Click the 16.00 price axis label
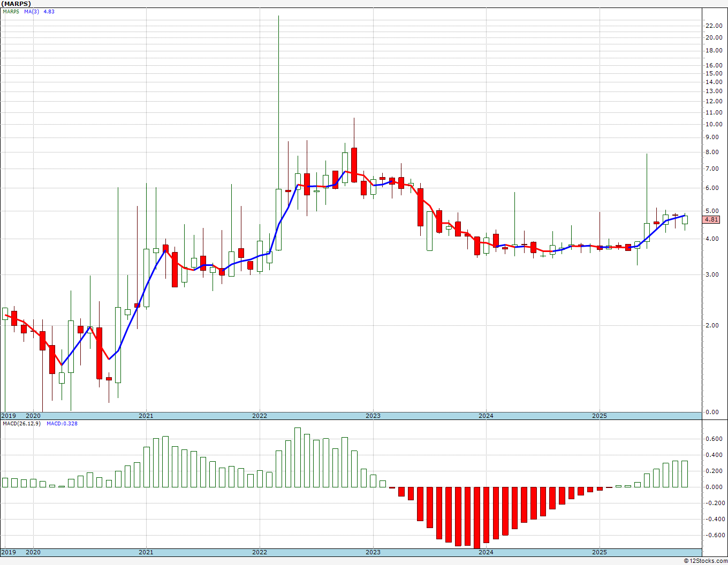 point(714,65)
